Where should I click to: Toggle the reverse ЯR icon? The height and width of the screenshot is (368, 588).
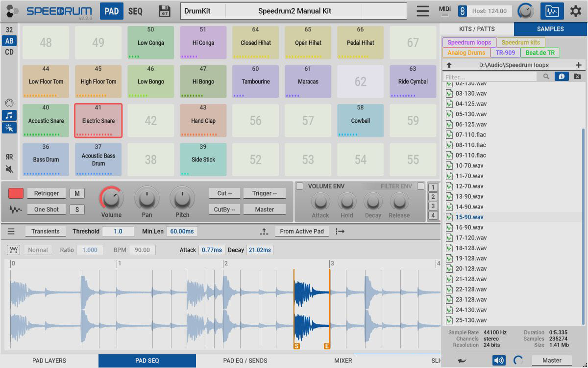coord(9,157)
